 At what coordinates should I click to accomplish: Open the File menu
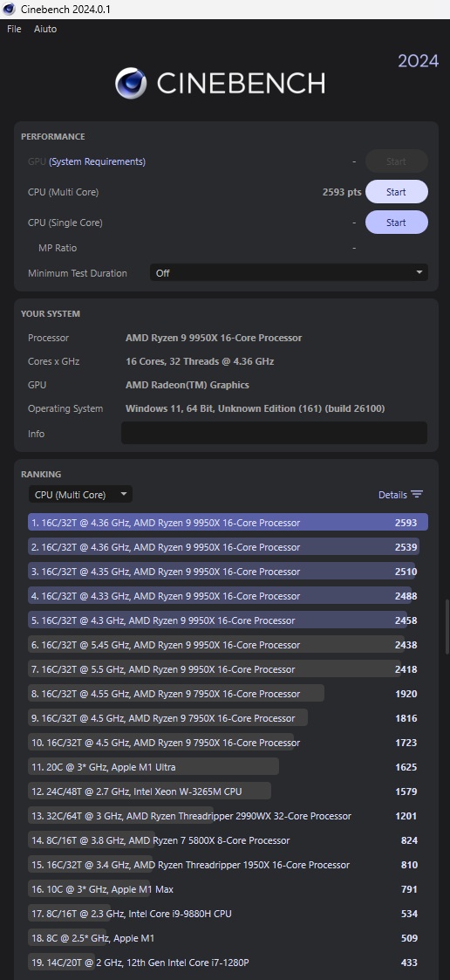pyautogui.click(x=14, y=29)
